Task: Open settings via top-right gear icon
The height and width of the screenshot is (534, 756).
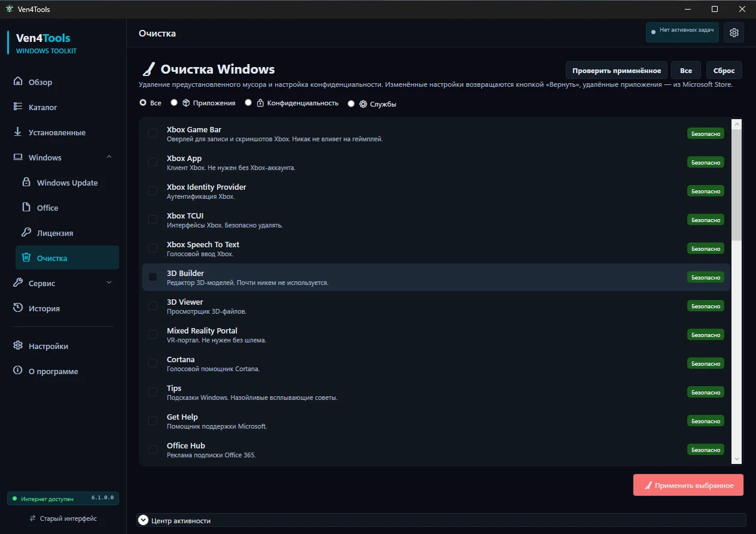Action: coord(734,32)
